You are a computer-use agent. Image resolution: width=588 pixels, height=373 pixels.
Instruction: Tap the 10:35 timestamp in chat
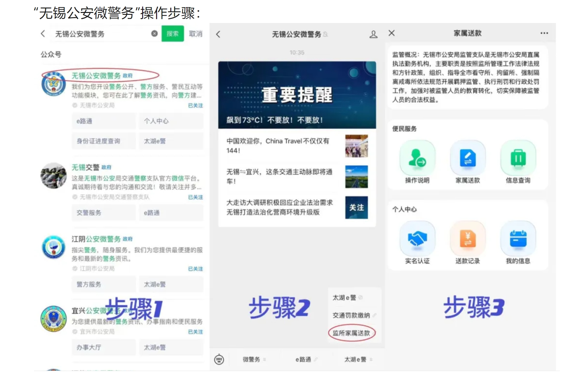(x=297, y=52)
